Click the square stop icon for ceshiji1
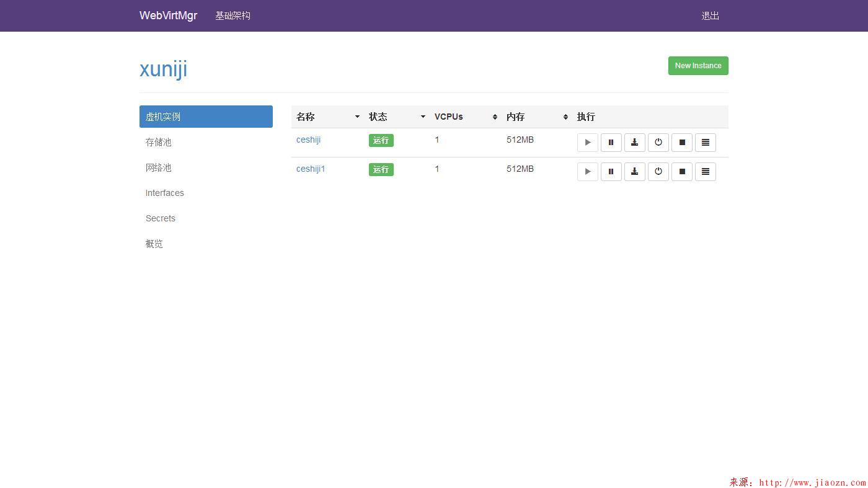 coord(681,172)
